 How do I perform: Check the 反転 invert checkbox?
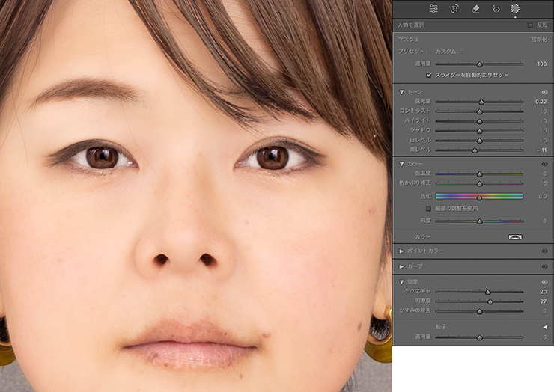530,25
